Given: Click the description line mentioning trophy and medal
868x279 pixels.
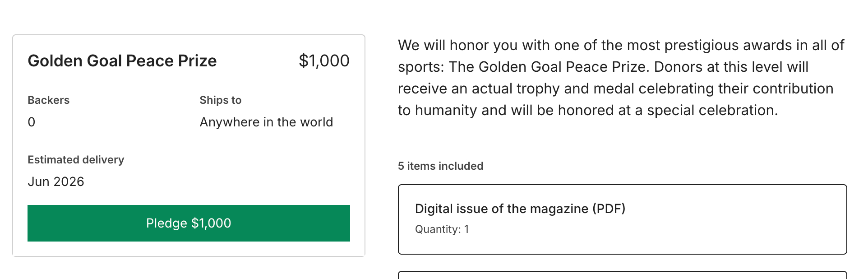Looking at the screenshot, I should [615, 88].
